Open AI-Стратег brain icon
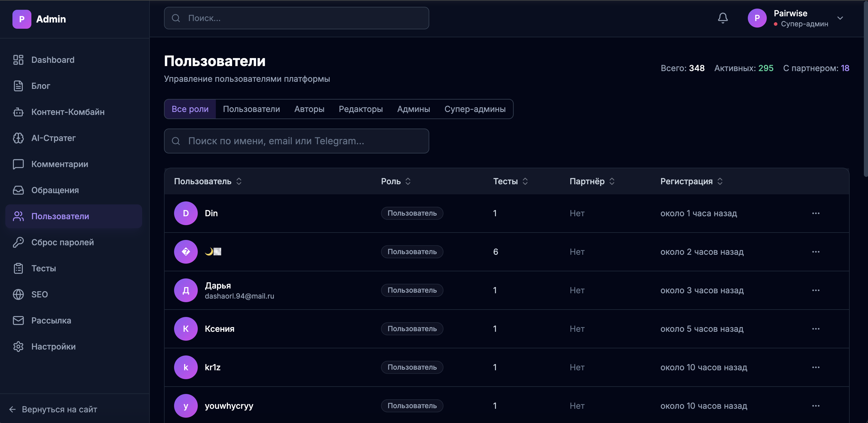 18,138
